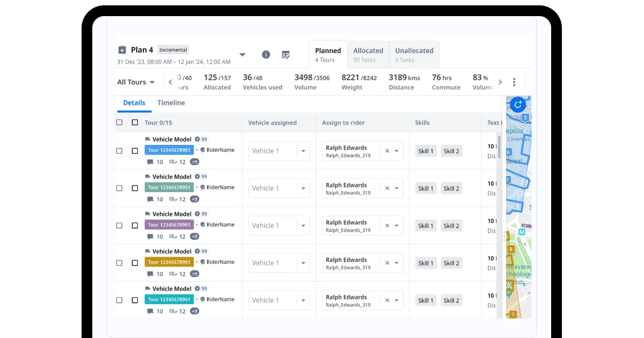
Task: Tick the dark-outlined checkbox beside the blue tour
Action: 135,151
